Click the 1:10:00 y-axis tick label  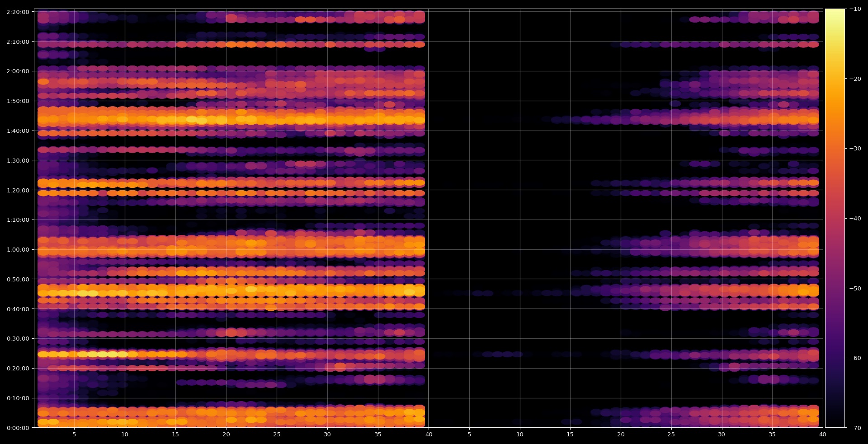click(18, 220)
